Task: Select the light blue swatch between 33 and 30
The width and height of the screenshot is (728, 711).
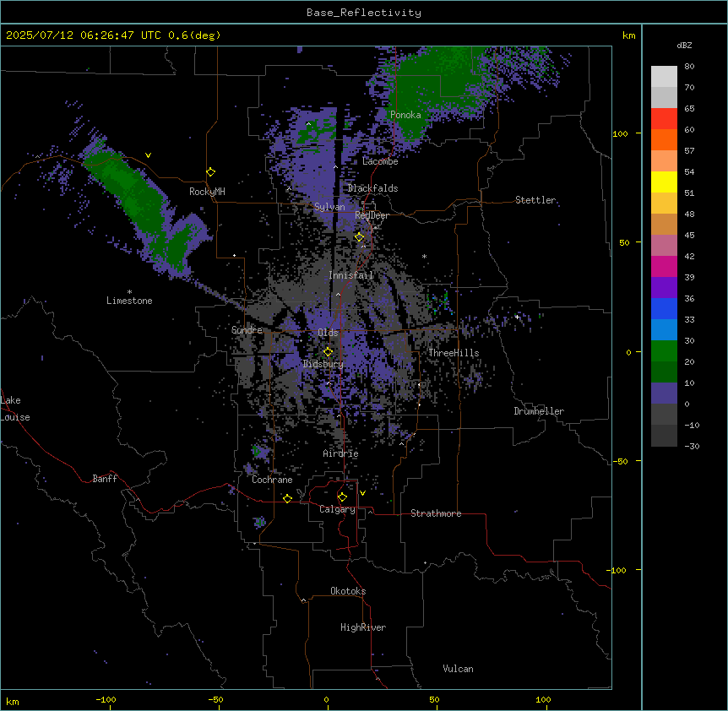Action: (664, 329)
